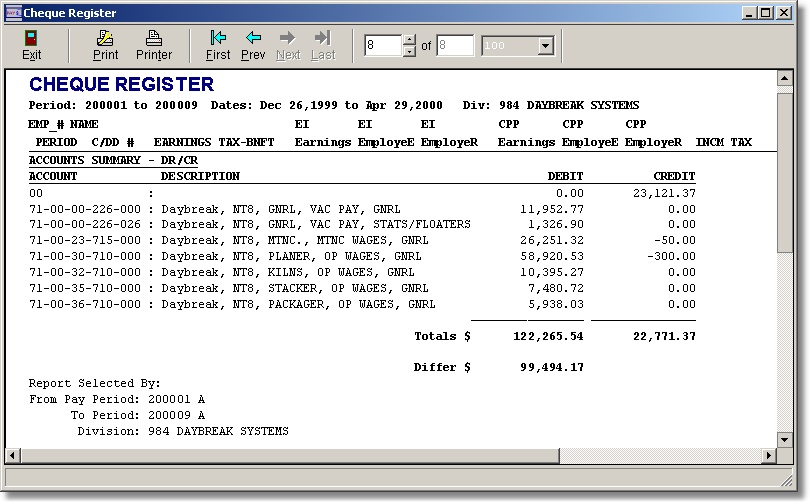Click the vertical scrollbar up arrow
The image size is (810, 504).
click(x=786, y=79)
